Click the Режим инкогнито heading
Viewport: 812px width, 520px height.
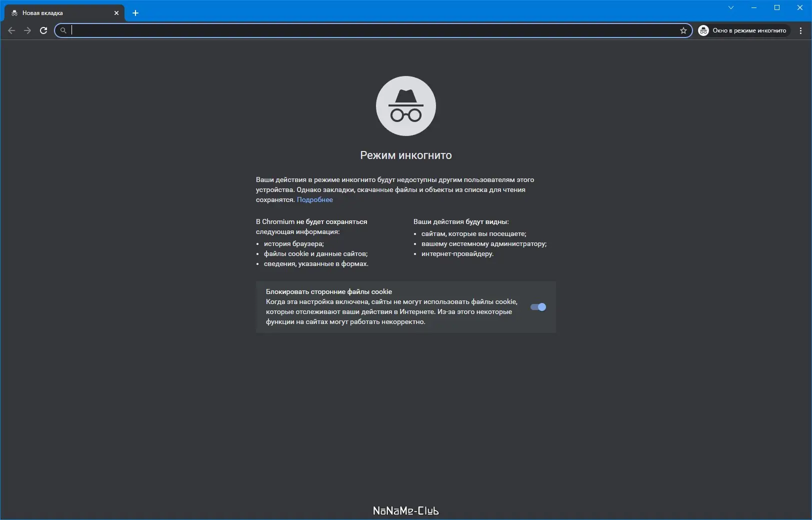pos(406,155)
